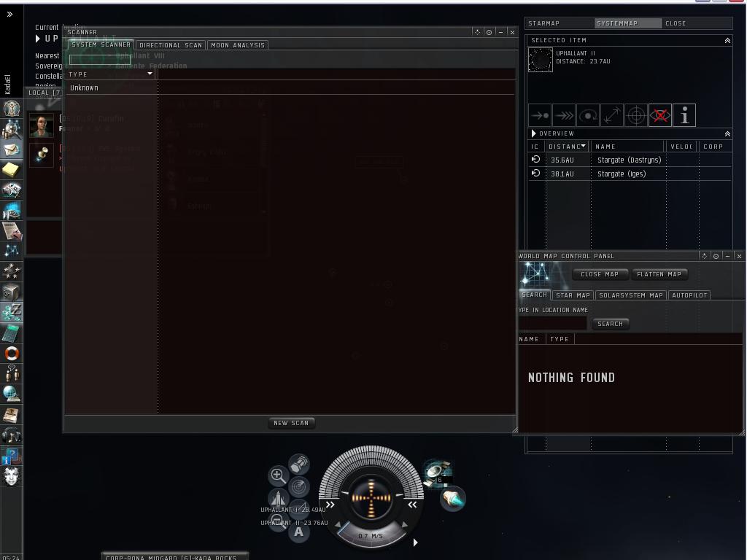Click Lock Target crosshair icon
Screen dimensions: 747x560
tap(636, 115)
